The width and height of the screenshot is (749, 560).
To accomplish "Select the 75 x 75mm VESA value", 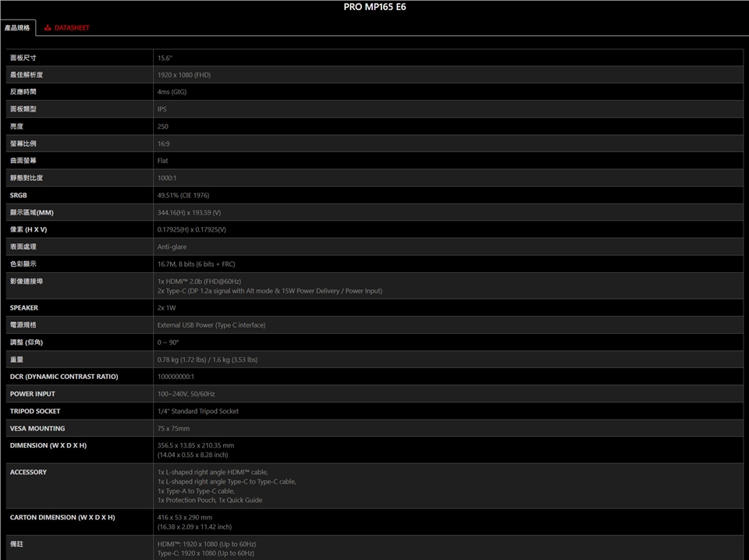I will click(x=173, y=428).
